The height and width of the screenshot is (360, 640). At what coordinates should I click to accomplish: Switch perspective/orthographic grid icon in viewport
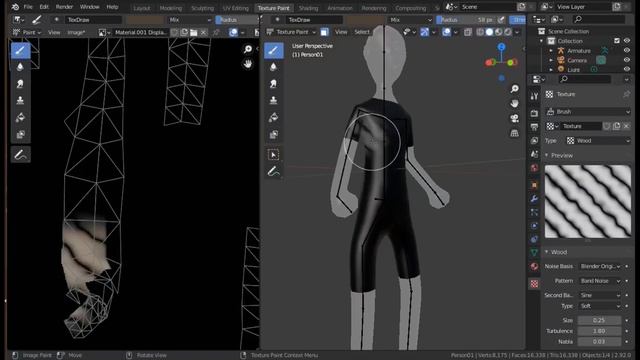tap(515, 133)
